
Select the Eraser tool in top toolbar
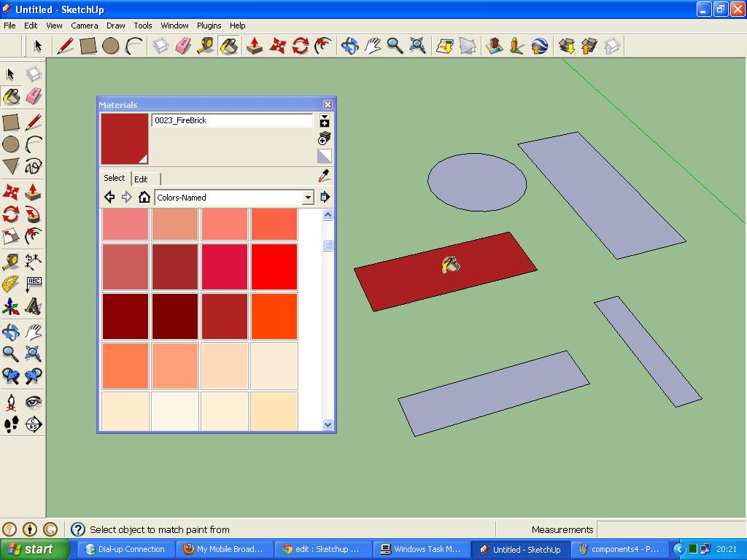pyautogui.click(x=183, y=46)
